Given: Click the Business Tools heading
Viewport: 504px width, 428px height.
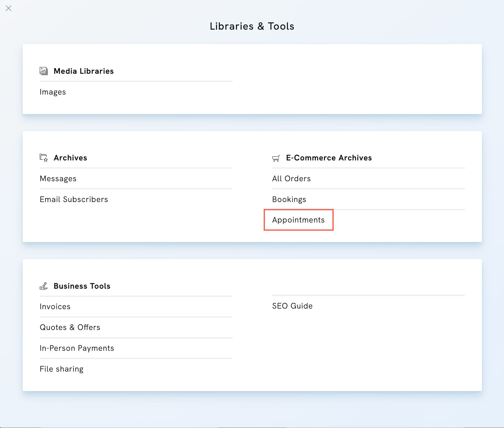Looking at the screenshot, I should [82, 286].
